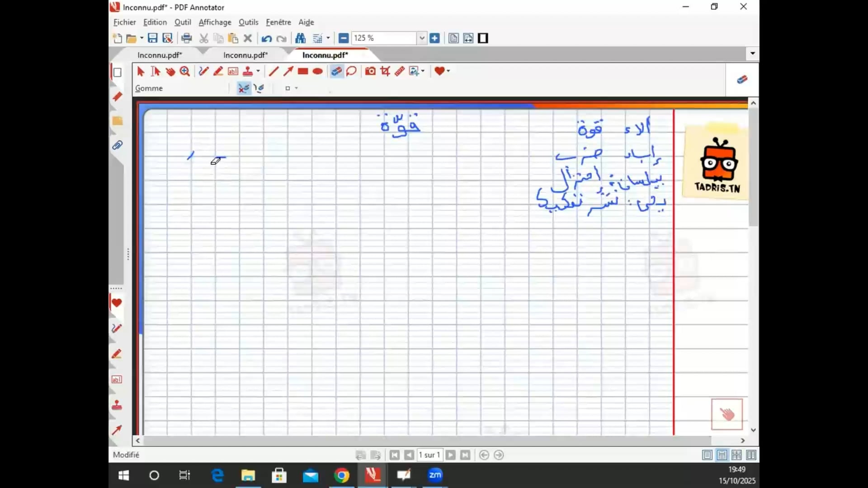Pick the Arrow drawing tool
The width and height of the screenshot is (868, 488).
pos(288,71)
